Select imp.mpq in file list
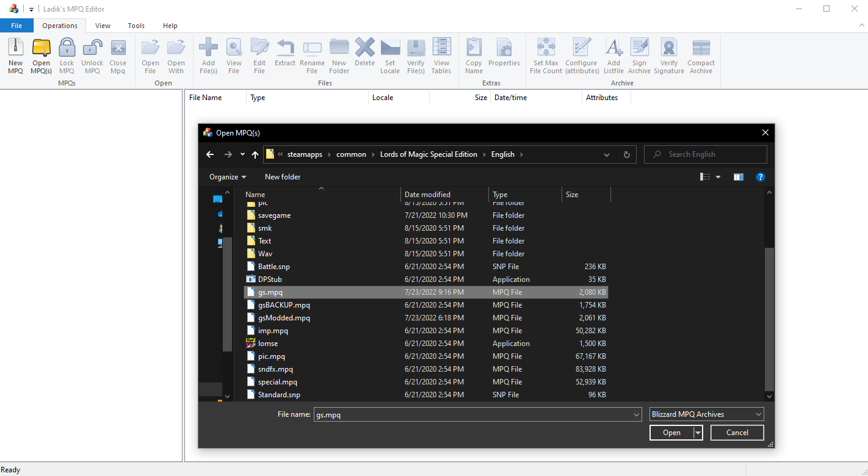The height and width of the screenshot is (476, 868). 426,331
